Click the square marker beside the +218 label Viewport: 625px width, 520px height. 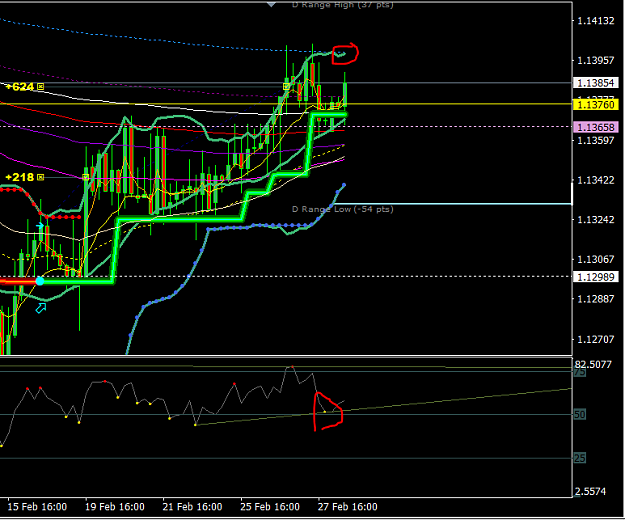(x=40, y=177)
